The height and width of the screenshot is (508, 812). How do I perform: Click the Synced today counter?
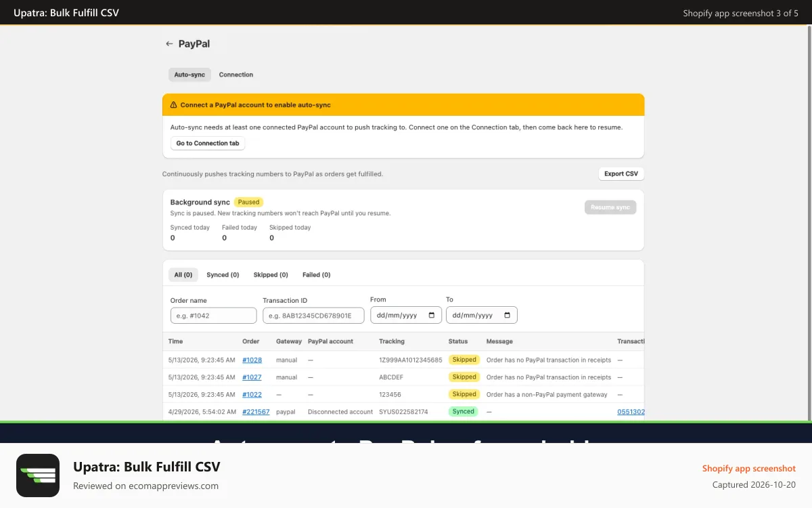click(x=190, y=232)
